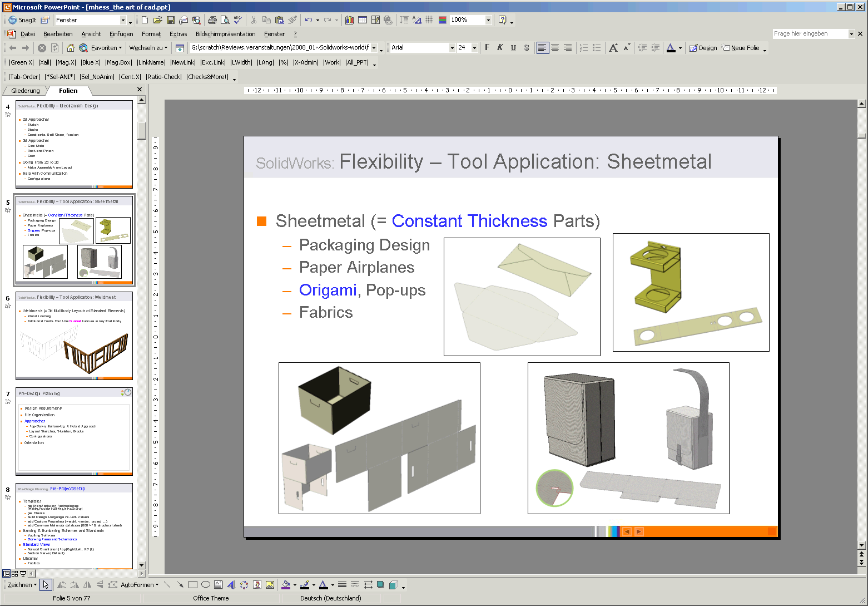Align text left
This screenshot has width=868, height=606.
click(x=542, y=48)
